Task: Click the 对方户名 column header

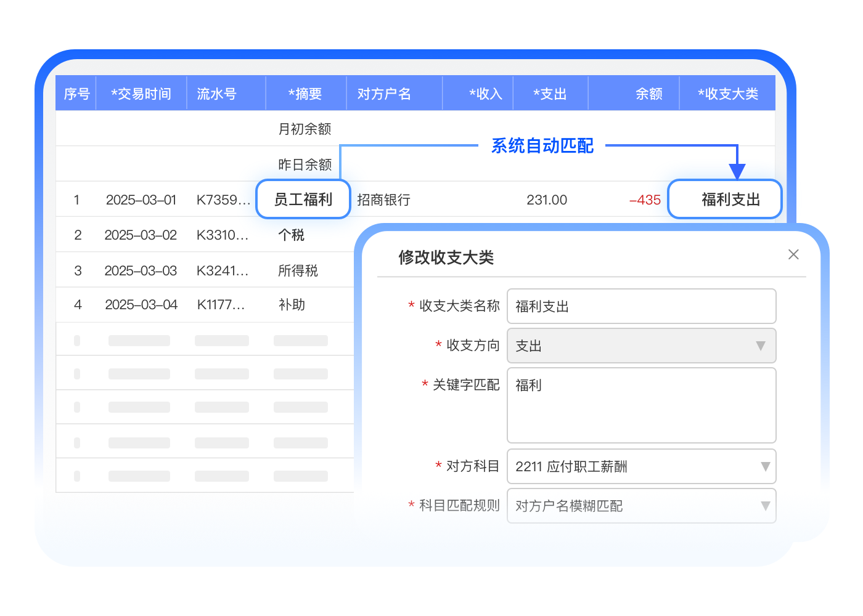Action: click(384, 94)
